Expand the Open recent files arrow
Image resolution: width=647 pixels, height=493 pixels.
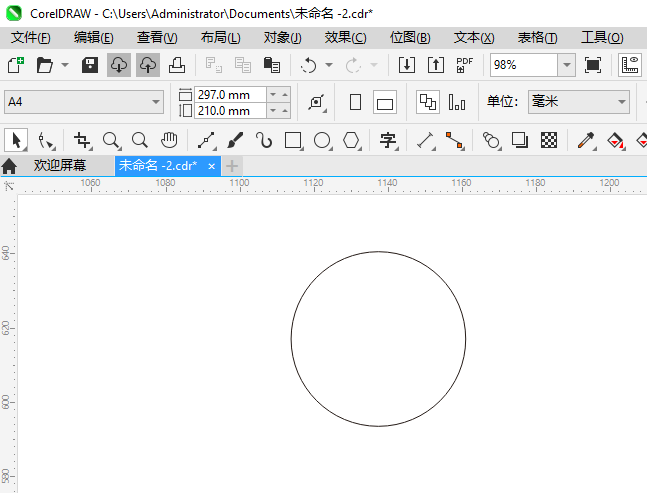point(65,65)
